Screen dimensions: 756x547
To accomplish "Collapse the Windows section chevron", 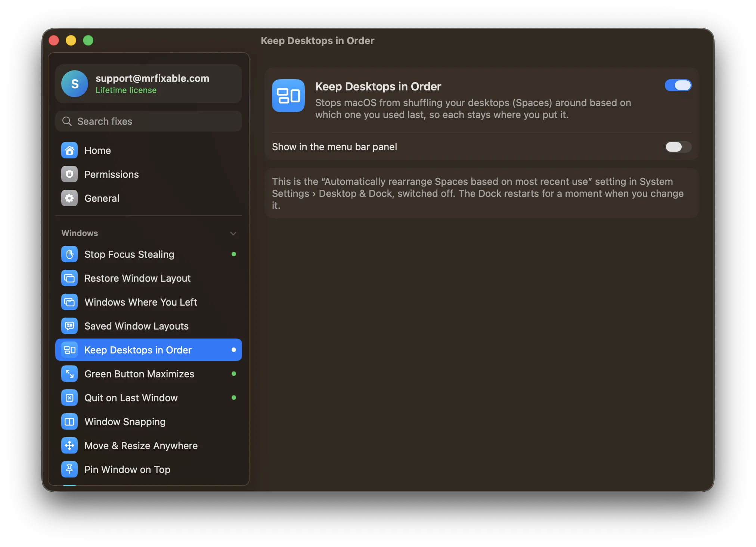I will pos(233,234).
